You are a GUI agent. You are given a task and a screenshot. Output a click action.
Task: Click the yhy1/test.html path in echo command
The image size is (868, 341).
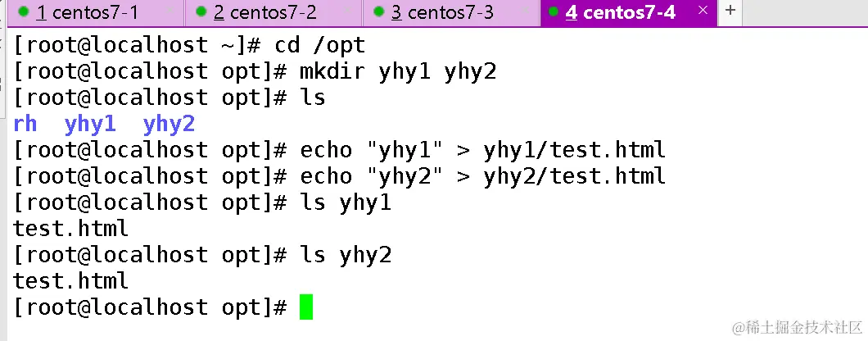(x=574, y=150)
